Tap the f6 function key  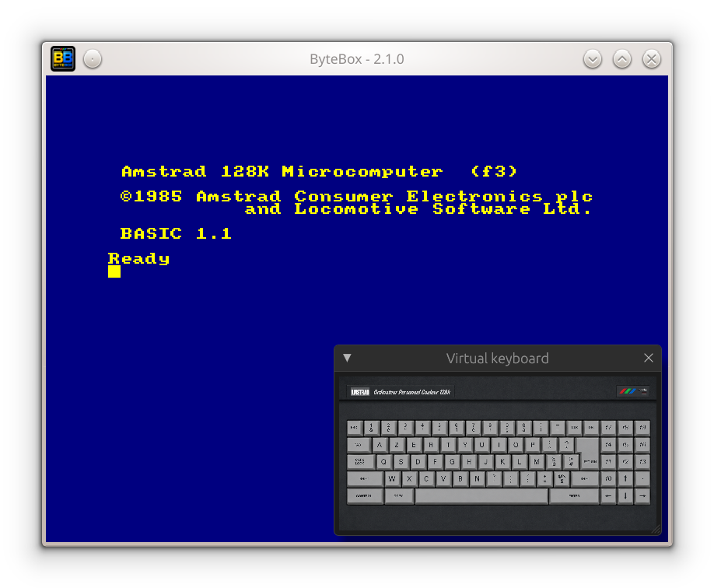point(642,445)
